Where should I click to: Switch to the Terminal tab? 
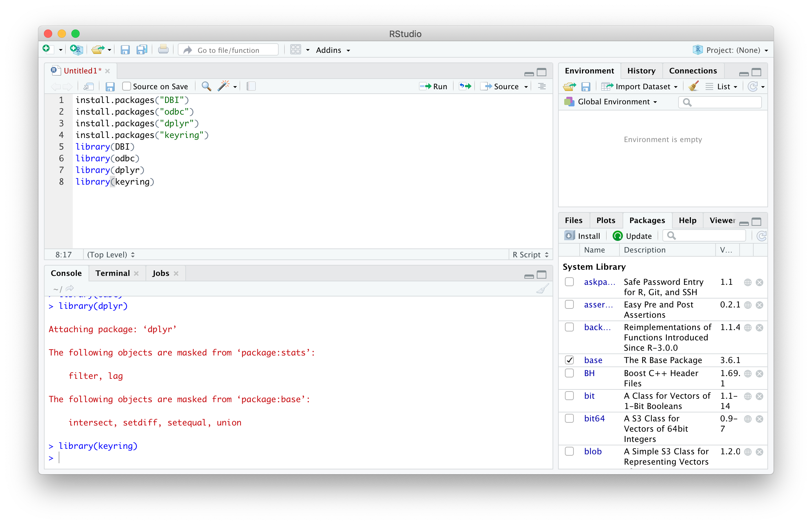click(113, 273)
